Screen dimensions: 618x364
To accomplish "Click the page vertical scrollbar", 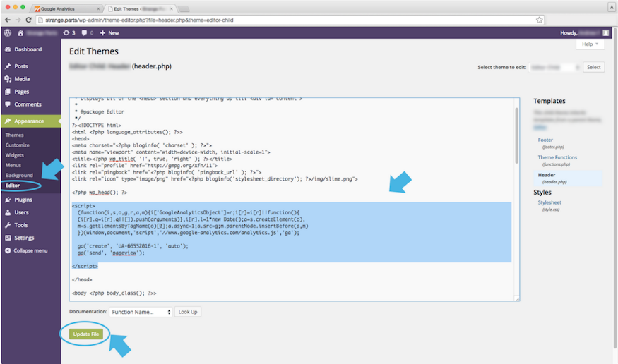I will (615, 189).
